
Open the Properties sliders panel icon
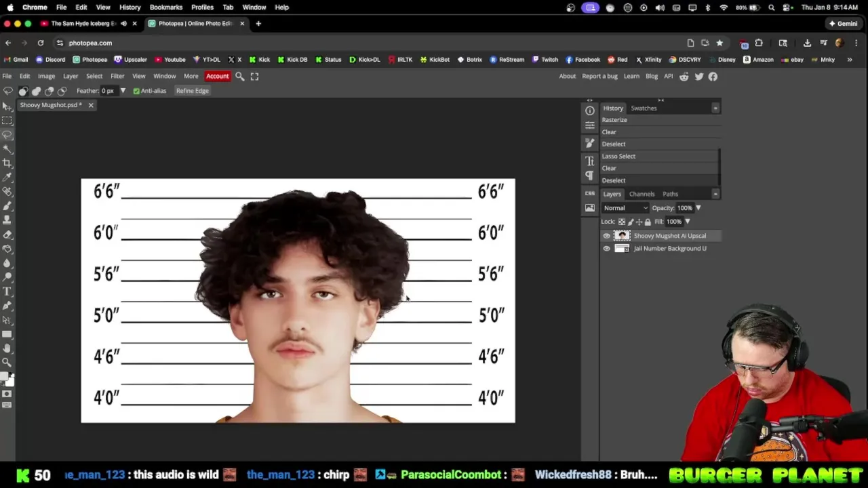point(590,125)
